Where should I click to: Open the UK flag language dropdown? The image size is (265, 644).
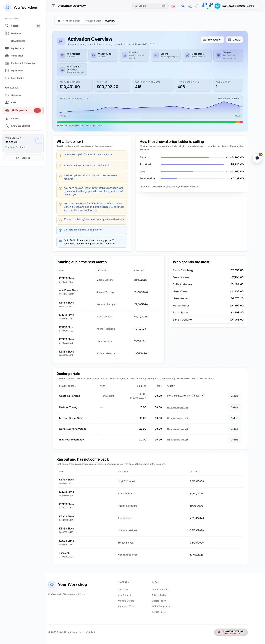pyautogui.click(x=174, y=6)
